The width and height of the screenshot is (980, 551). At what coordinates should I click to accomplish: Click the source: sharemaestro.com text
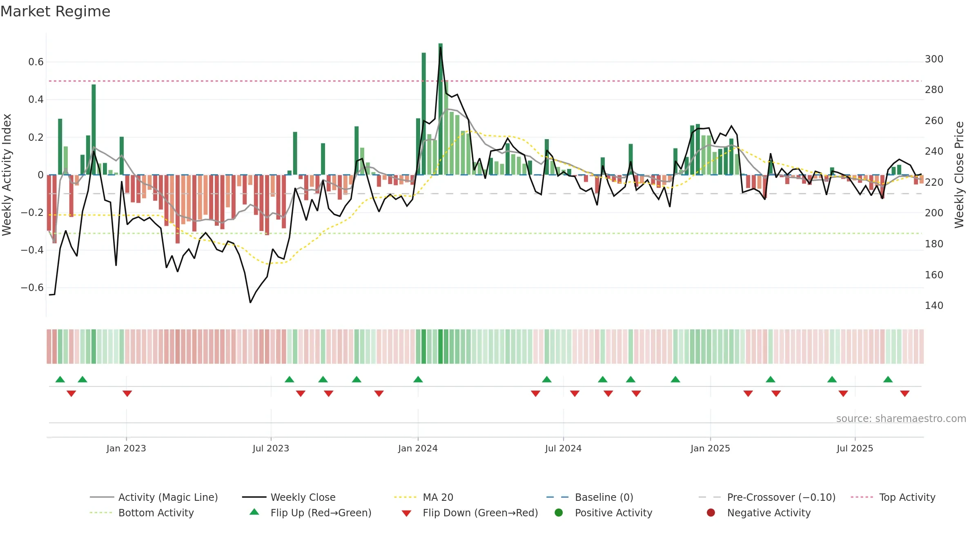tap(901, 418)
